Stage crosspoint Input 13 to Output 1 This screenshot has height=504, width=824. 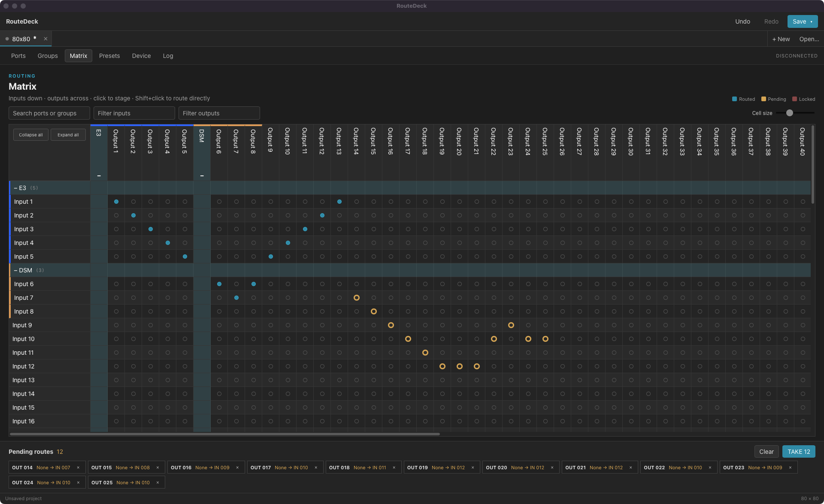click(116, 380)
